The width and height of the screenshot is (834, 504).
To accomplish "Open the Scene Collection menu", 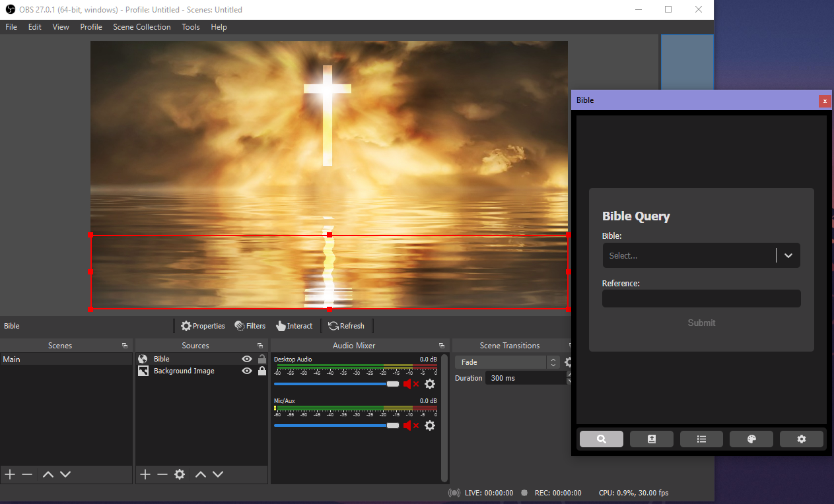I will click(141, 27).
